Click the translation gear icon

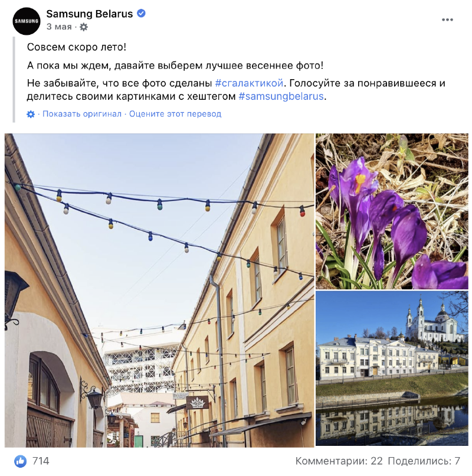(31, 114)
